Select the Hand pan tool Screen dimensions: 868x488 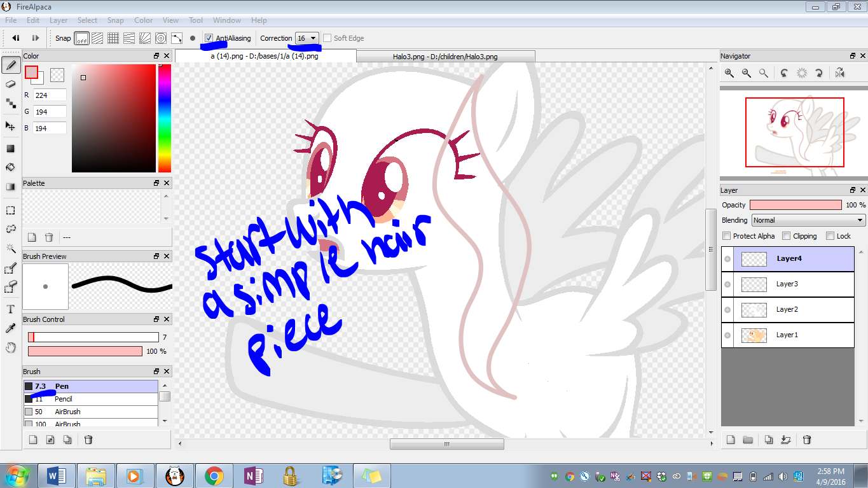[11, 347]
